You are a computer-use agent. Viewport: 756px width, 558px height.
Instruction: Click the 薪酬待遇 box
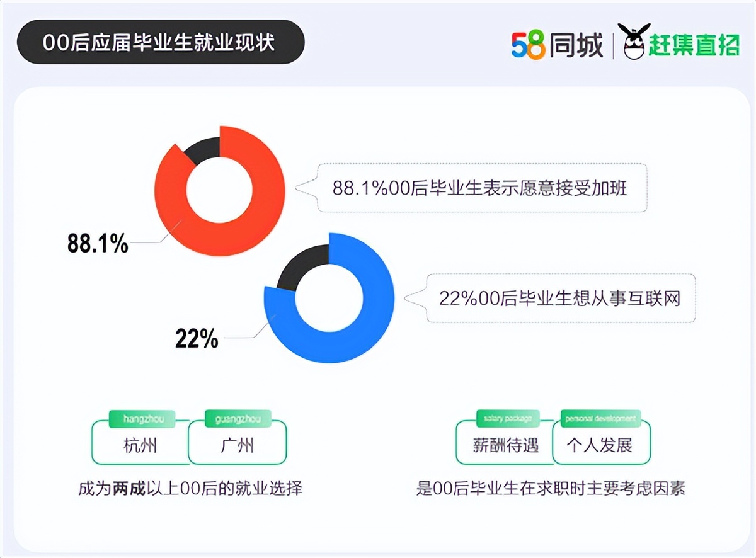tap(505, 446)
